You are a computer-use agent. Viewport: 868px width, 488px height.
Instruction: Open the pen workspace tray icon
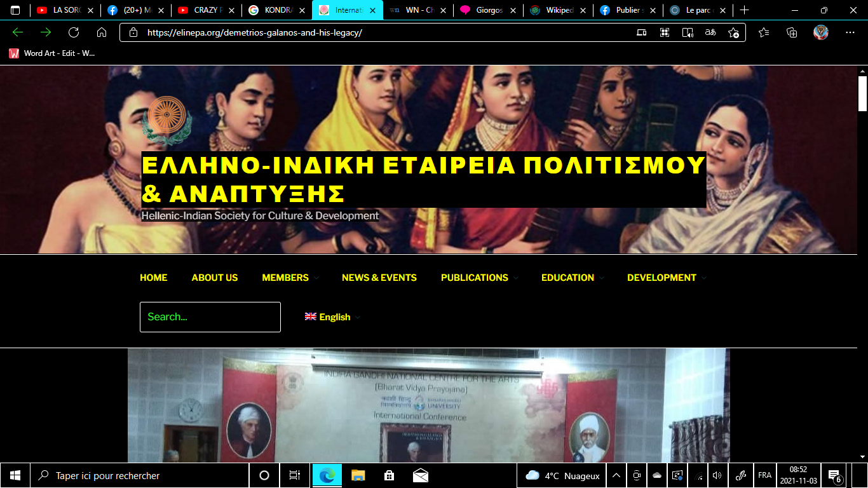(x=740, y=475)
